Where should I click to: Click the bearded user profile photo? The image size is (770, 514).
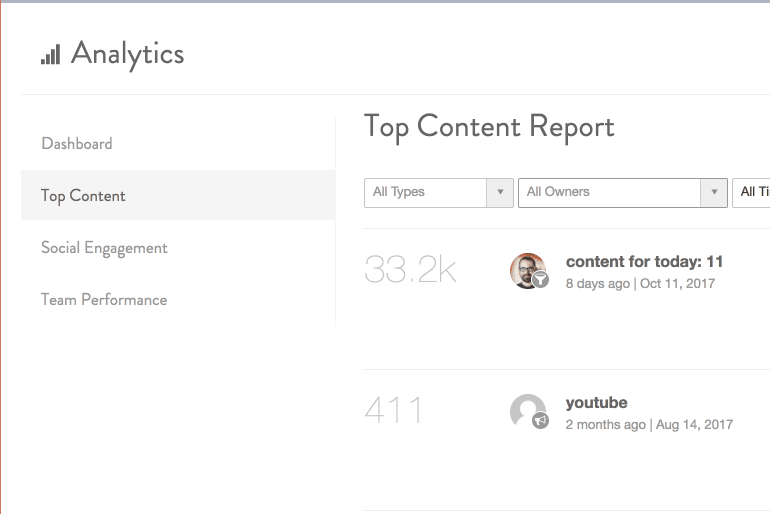point(526,269)
